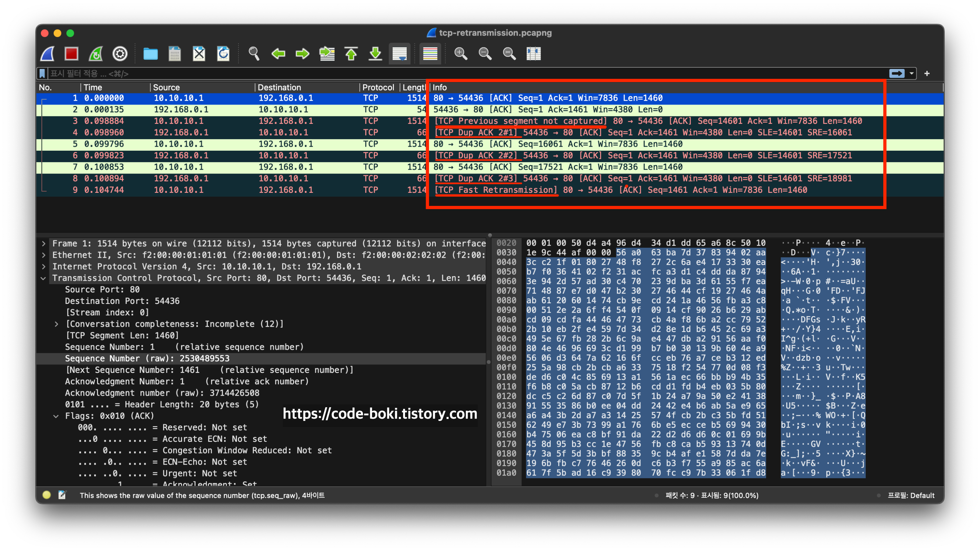Image resolution: width=980 pixels, height=551 pixels.
Task: Start capture with the shark fin icon
Action: pyautogui.click(x=48, y=54)
